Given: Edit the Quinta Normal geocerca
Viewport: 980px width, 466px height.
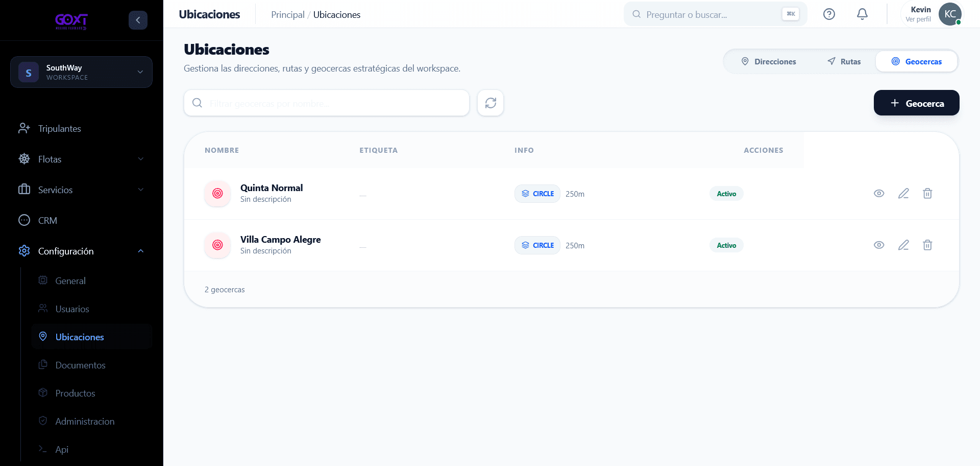Looking at the screenshot, I should pyautogui.click(x=903, y=194).
